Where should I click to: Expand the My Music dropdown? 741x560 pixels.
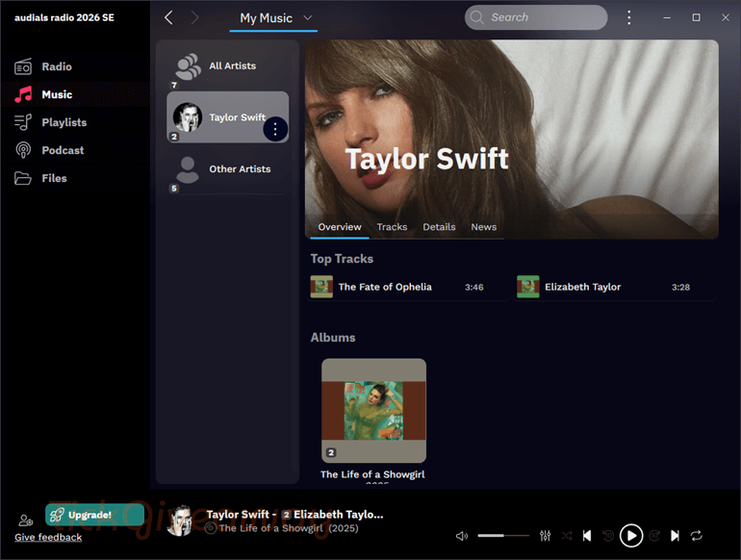click(308, 18)
